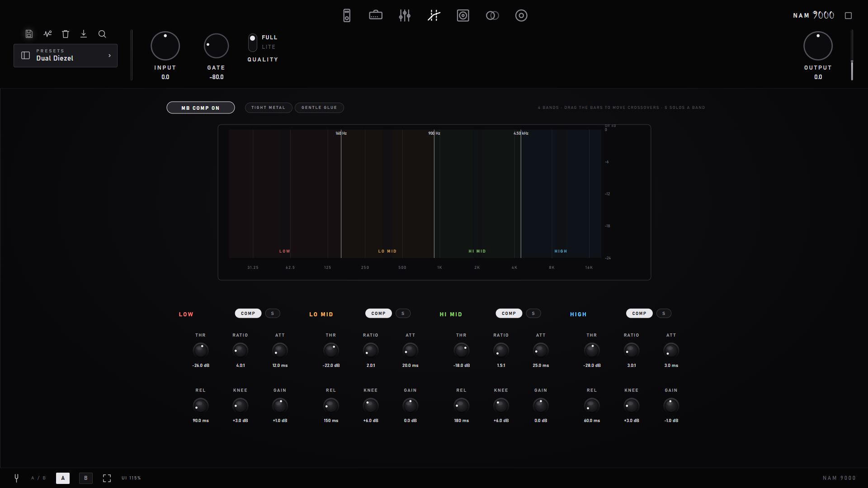This screenshot has width=868, height=488.
Task: Click the LO MID band GAIN knob
Action: [x=410, y=405]
